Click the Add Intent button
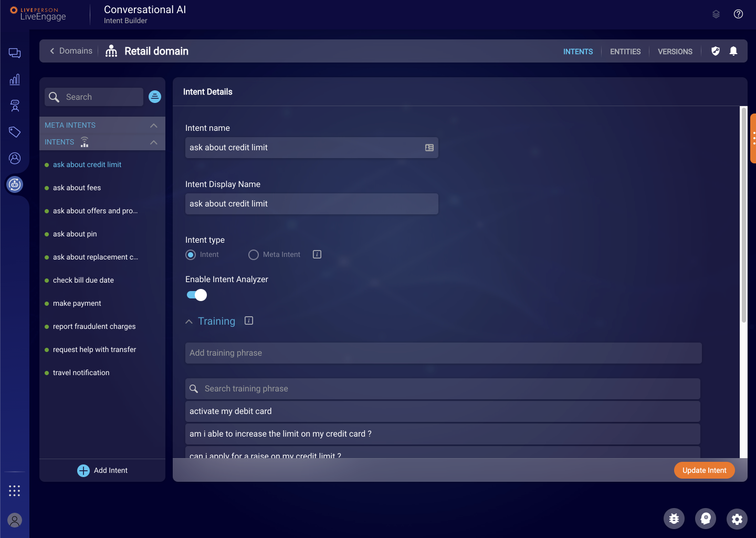Image resolution: width=756 pixels, height=538 pixels. 102,470
